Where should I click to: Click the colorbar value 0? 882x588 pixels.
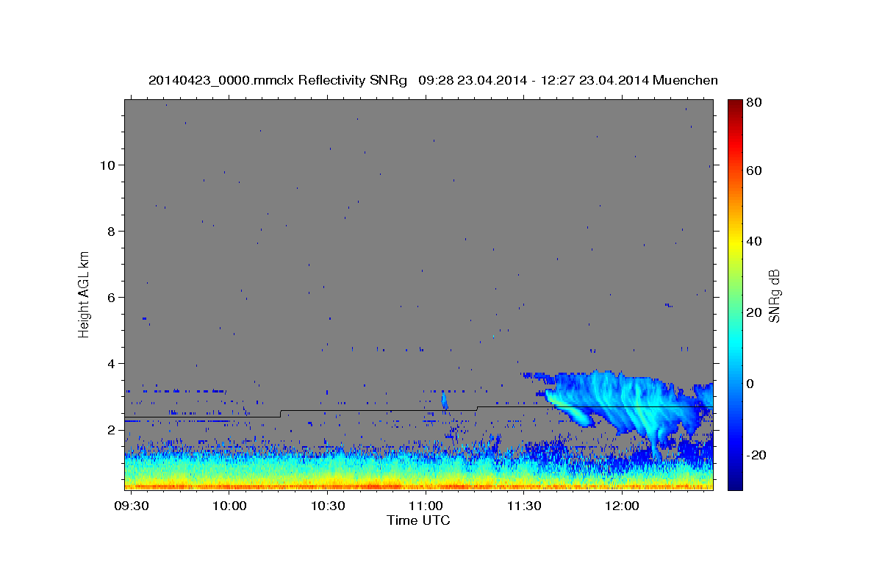[750, 384]
